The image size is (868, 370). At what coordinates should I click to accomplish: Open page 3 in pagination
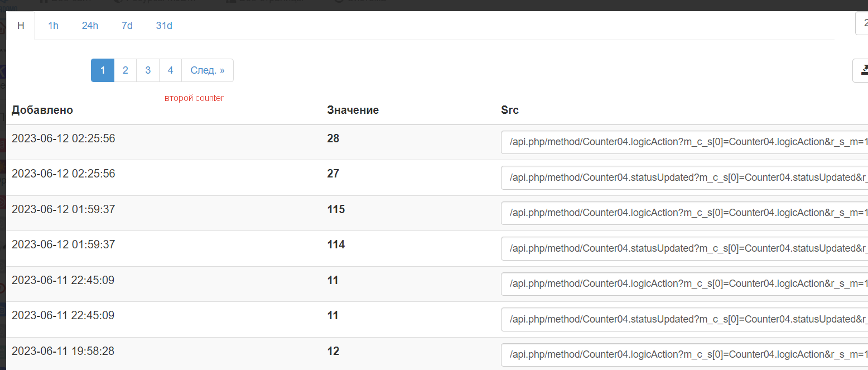click(x=148, y=70)
